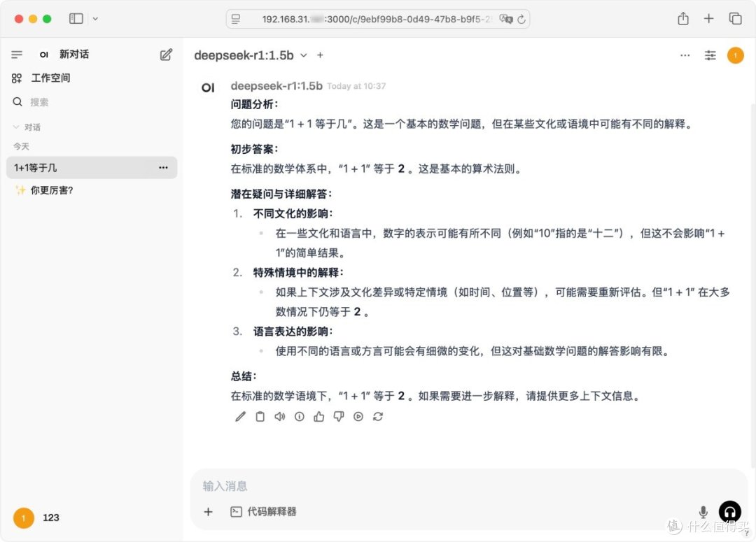Collapse the chat sidebar with hamburger icon
The height and width of the screenshot is (542, 756).
17,55
